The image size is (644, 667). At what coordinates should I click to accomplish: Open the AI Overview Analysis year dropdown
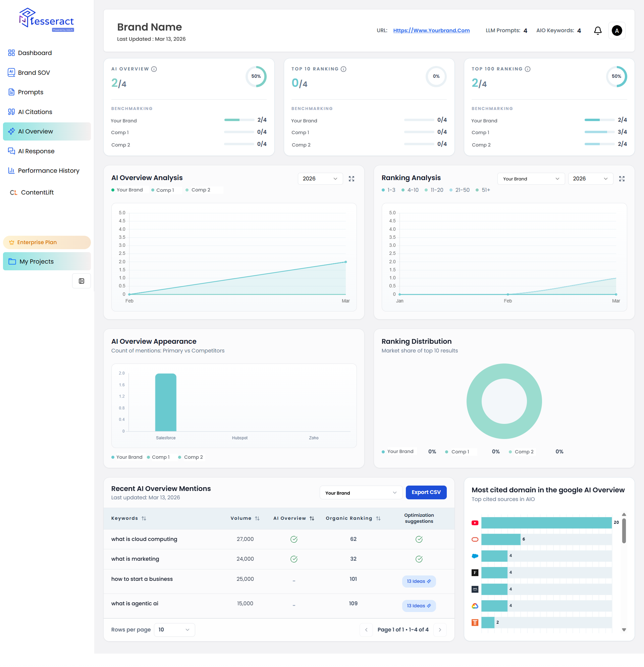pyautogui.click(x=320, y=179)
